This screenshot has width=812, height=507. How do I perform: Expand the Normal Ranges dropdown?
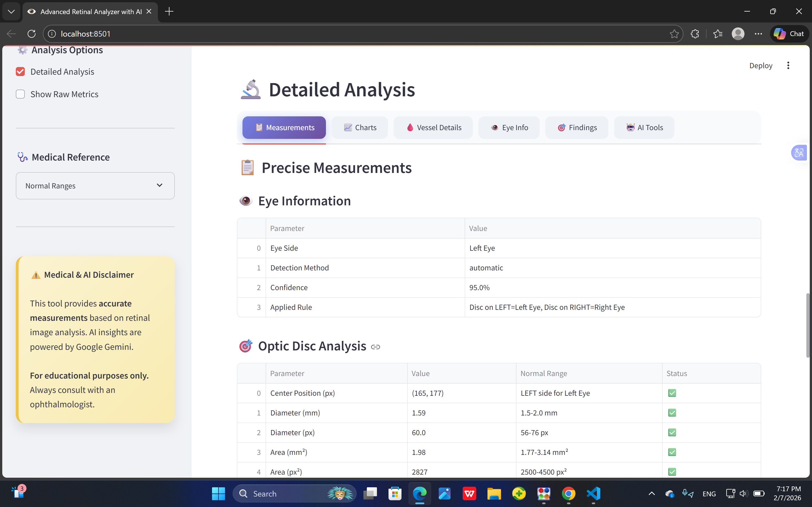[95, 186]
